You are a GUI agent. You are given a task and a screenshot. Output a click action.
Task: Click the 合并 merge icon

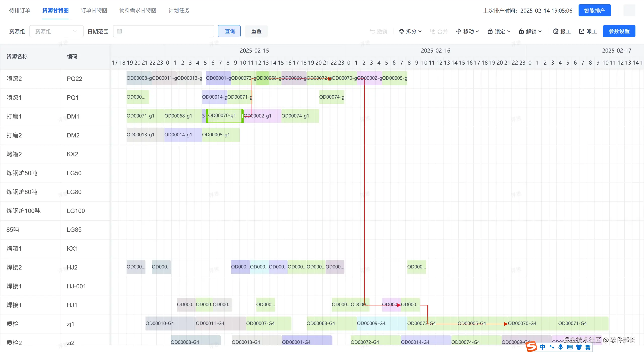tap(433, 31)
